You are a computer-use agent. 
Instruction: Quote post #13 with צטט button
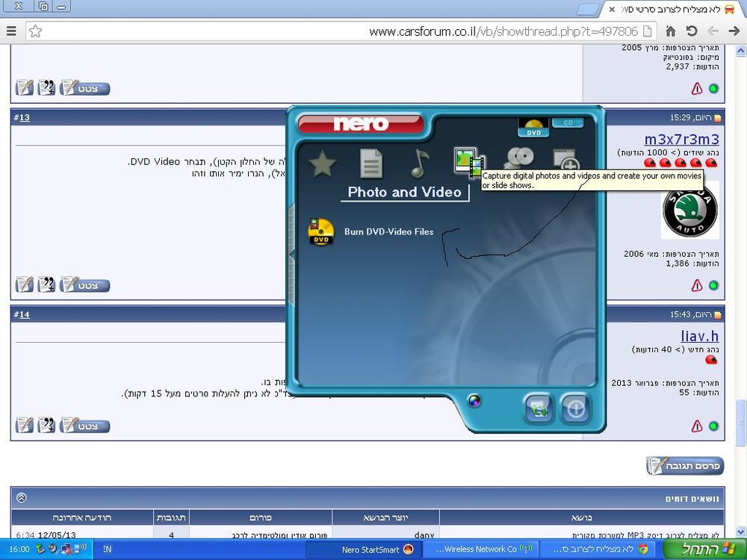[x=85, y=285]
